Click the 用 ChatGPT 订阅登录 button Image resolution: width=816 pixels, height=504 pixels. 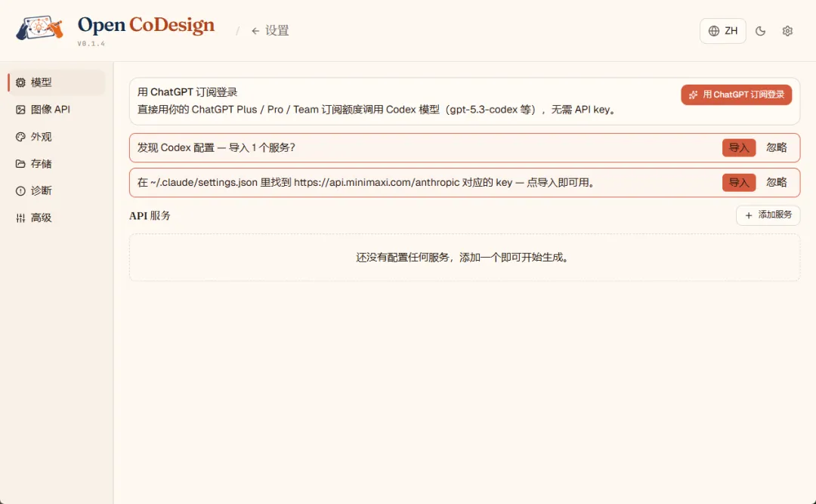click(736, 95)
